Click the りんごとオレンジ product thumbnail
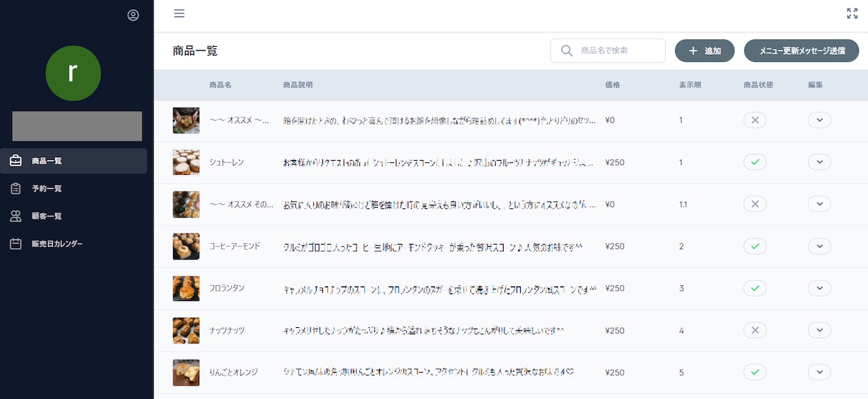868x399 pixels. [x=186, y=372]
